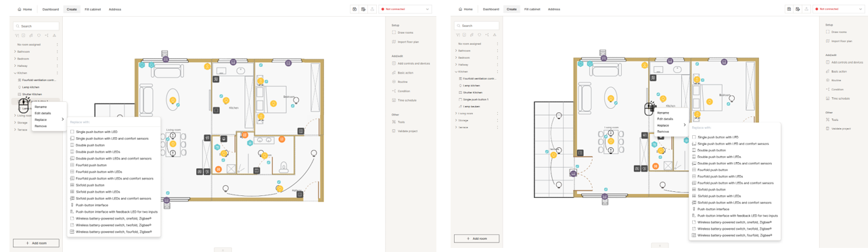The width and height of the screenshot is (868, 252).
Task: Expand Bathroom room in right screen sidebar
Action: pyautogui.click(x=456, y=51)
